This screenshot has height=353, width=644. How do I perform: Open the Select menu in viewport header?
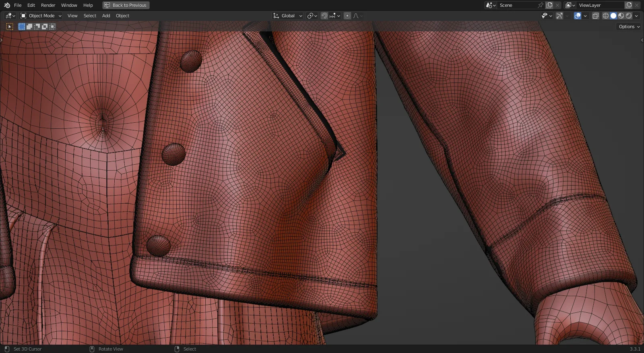(x=90, y=16)
